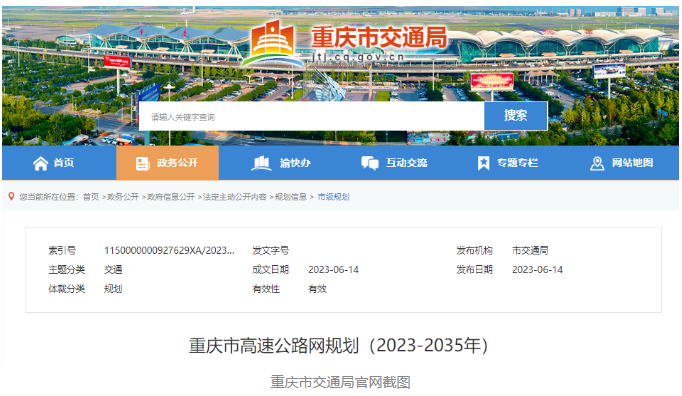Screen dimensions: 682x396
Task: Click the 发布日期 label
Action: click(475, 269)
